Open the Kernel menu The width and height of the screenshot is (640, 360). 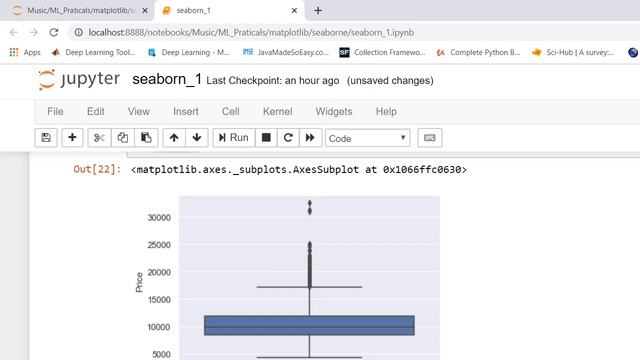click(278, 111)
